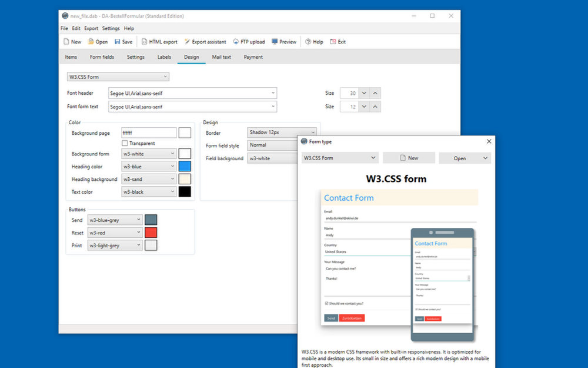Open the Heading background w3-sand dropdown
588x368 pixels.
click(149, 179)
